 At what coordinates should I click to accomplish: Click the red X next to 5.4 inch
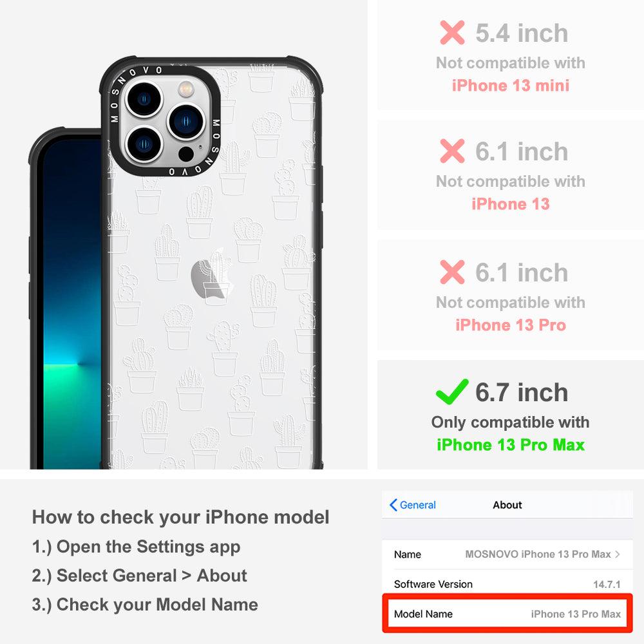452,32
